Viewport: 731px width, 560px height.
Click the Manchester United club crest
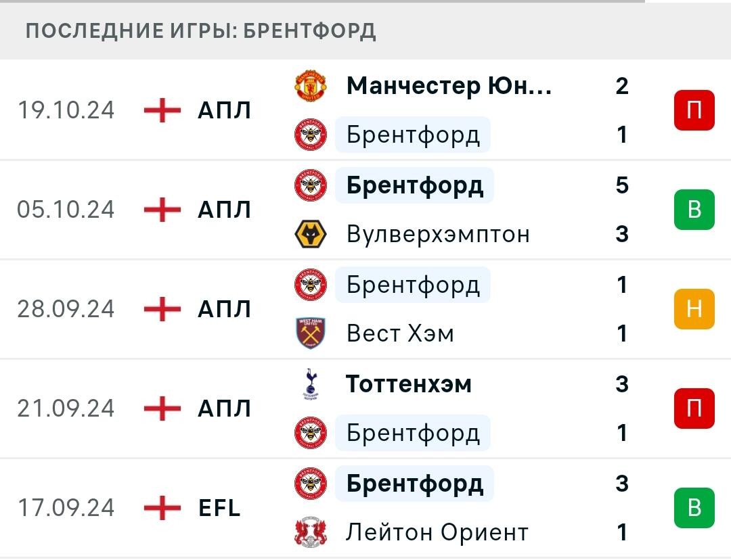coord(311,86)
